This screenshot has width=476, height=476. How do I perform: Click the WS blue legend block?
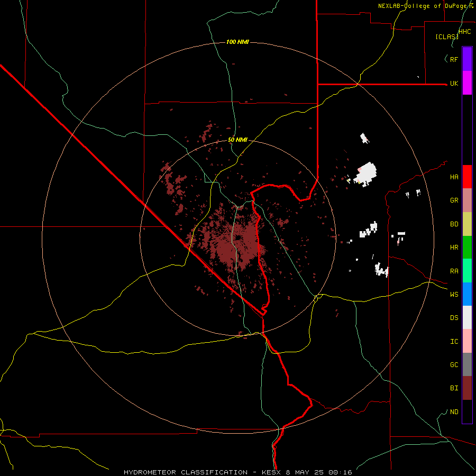[467, 294]
